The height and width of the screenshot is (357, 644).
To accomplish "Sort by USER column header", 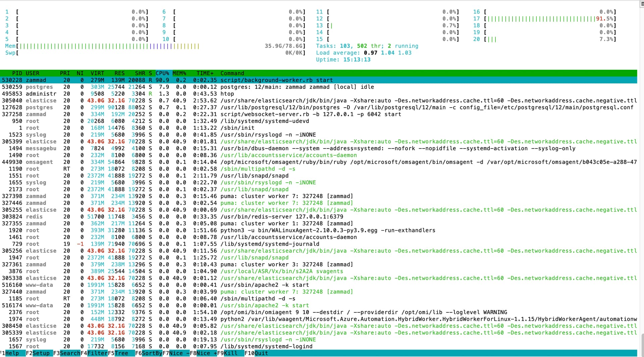I will point(33,73).
